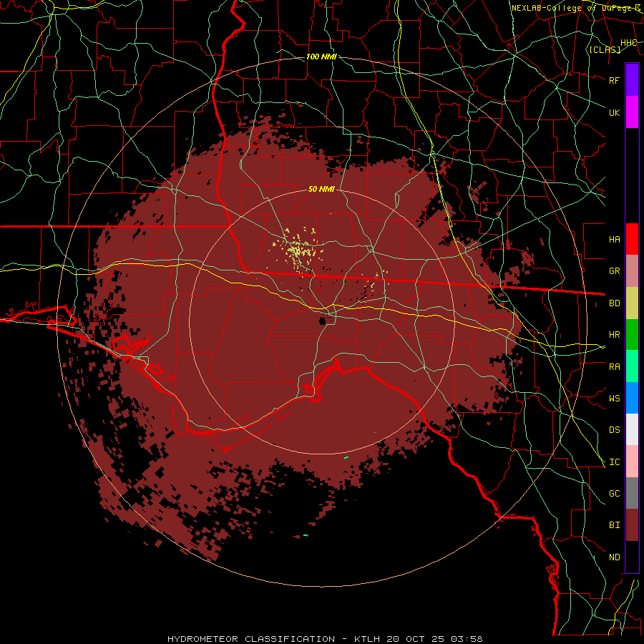Click the white DS legend swatch
644x644 pixels.
pos(632,429)
